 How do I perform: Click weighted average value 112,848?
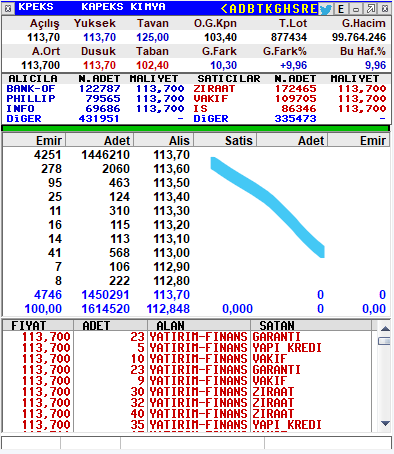(x=168, y=309)
